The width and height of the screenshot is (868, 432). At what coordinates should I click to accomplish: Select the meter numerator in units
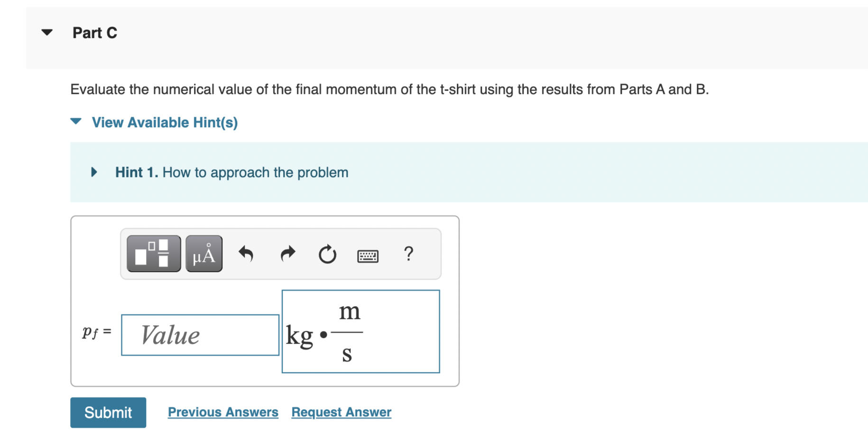(x=350, y=312)
